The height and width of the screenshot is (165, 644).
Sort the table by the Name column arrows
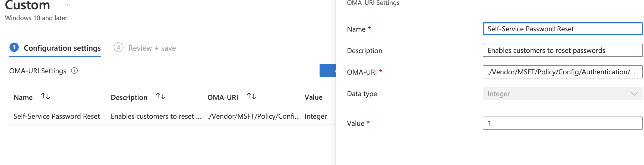click(x=46, y=96)
